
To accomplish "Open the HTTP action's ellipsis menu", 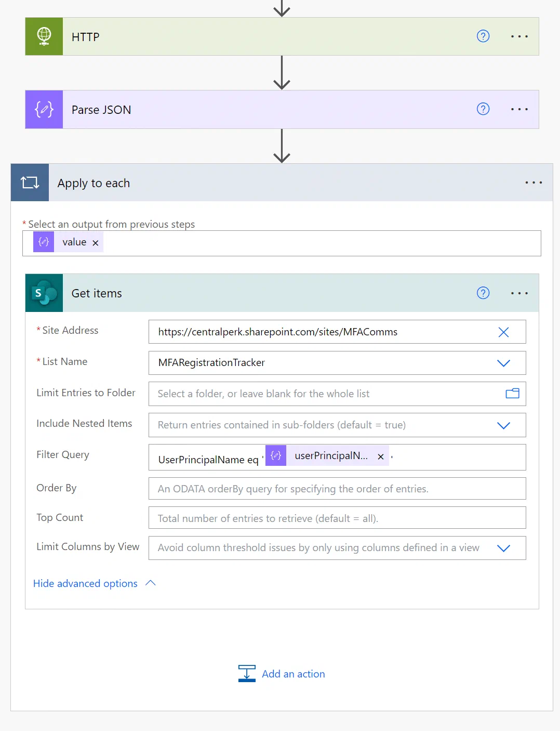I will click(x=519, y=36).
